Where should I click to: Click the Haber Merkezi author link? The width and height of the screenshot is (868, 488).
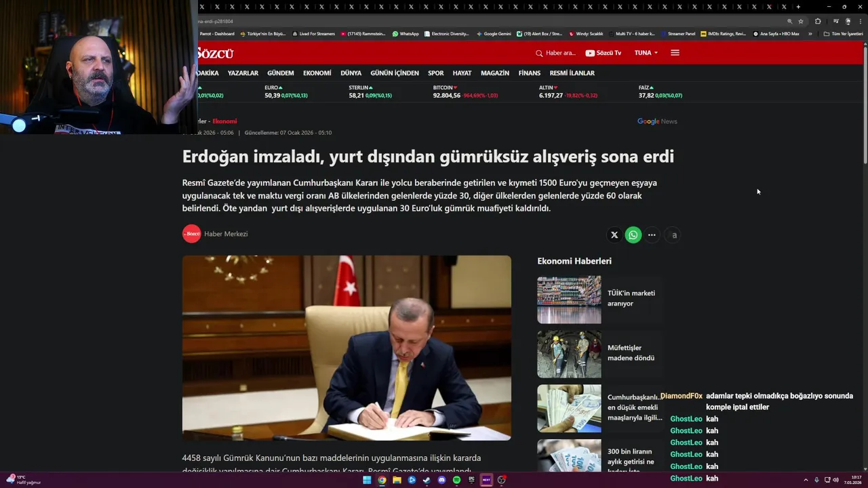226,234
